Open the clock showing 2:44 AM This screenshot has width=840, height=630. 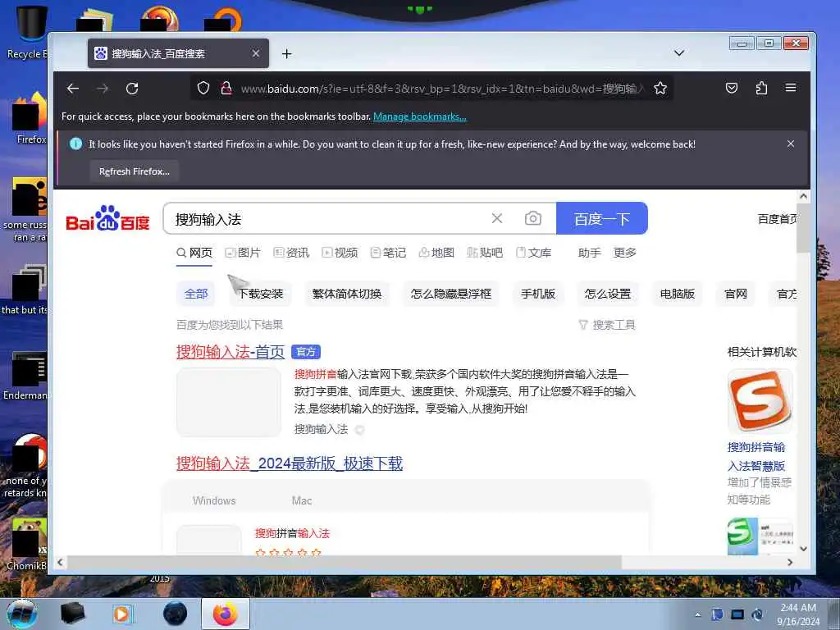tap(798, 614)
